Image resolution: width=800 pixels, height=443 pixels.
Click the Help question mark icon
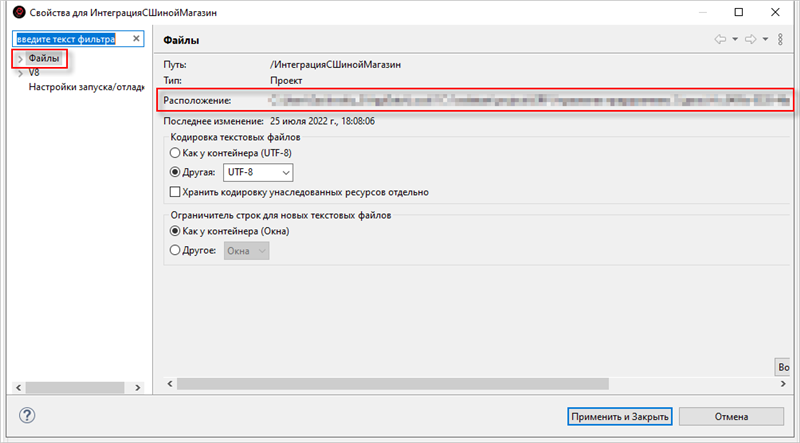[x=27, y=416]
